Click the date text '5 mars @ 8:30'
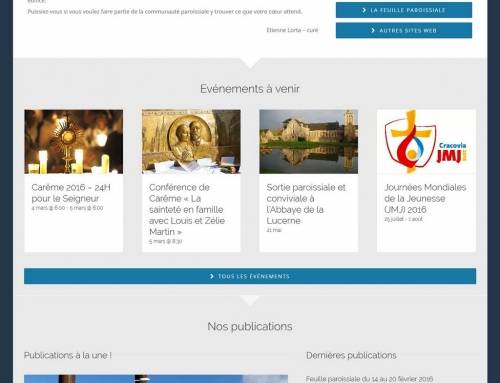 (x=165, y=241)
